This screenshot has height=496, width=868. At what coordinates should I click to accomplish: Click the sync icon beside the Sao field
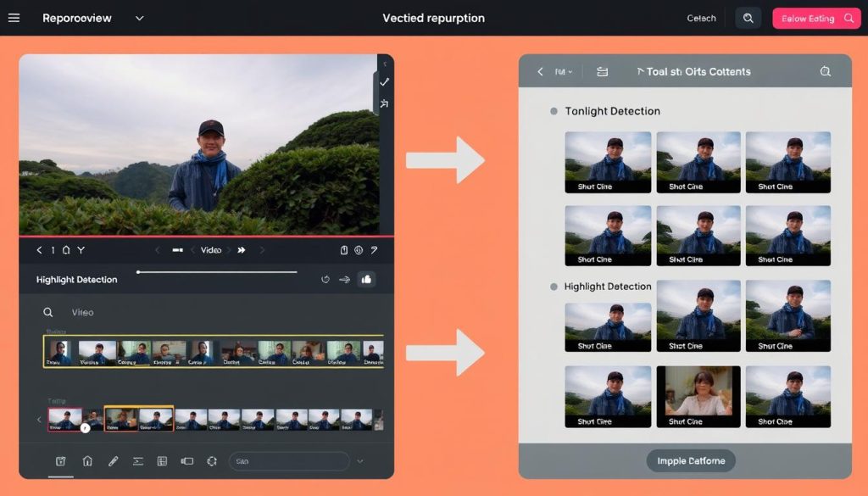coord(212,461)
